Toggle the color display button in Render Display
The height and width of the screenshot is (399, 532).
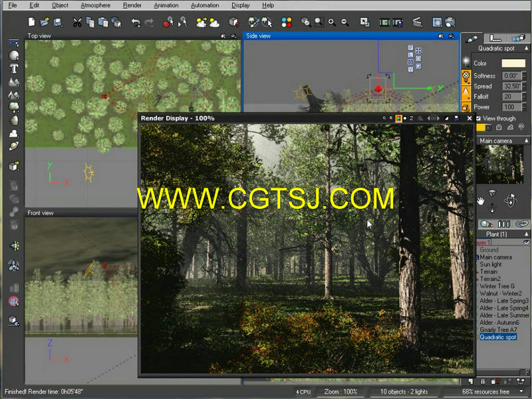click(398, 118)
